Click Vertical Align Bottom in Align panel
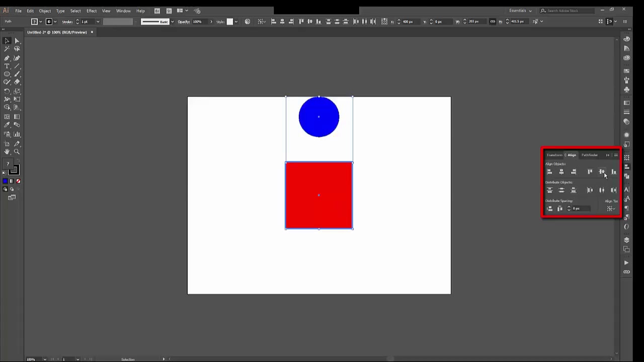The image size is (644, 362). coord(614,172)
